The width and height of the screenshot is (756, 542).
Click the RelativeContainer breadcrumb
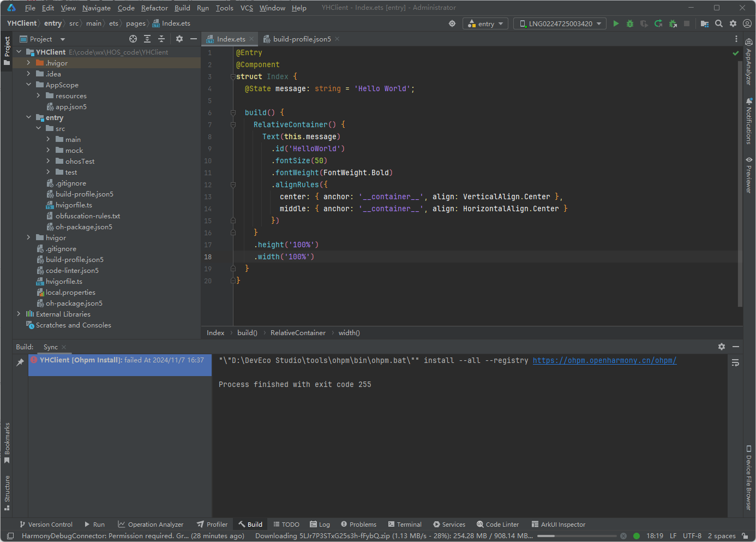[298, 332]
